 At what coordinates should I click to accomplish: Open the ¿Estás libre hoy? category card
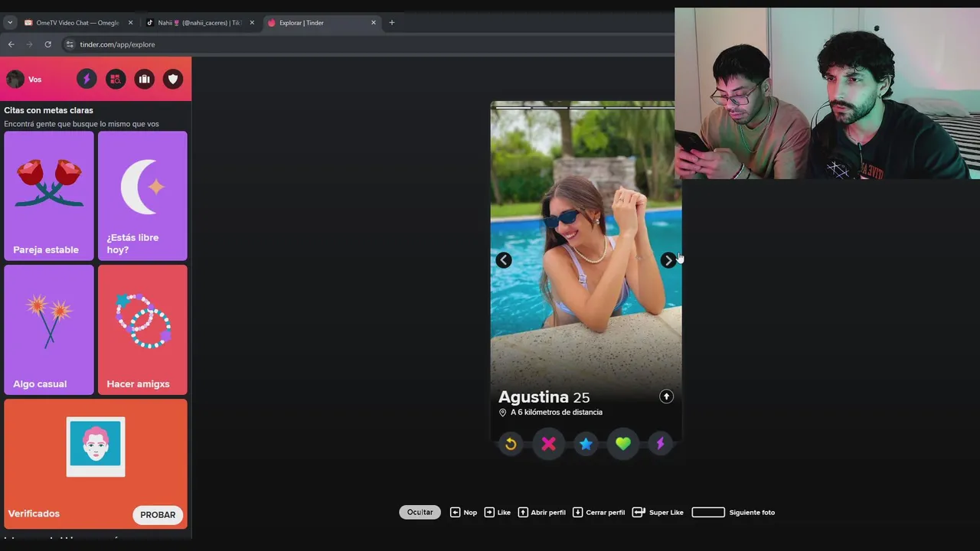pos(142,196)
